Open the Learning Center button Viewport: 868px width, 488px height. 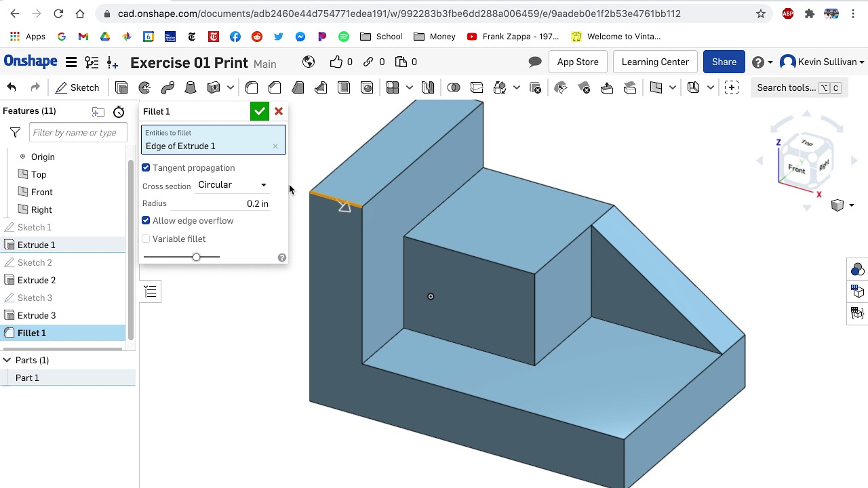(655, 62)
